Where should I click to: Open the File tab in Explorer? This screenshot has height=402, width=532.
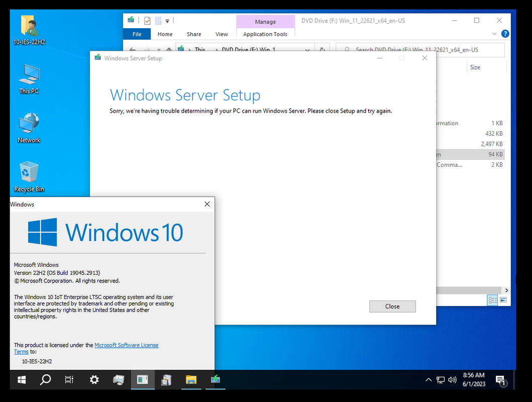137,34
